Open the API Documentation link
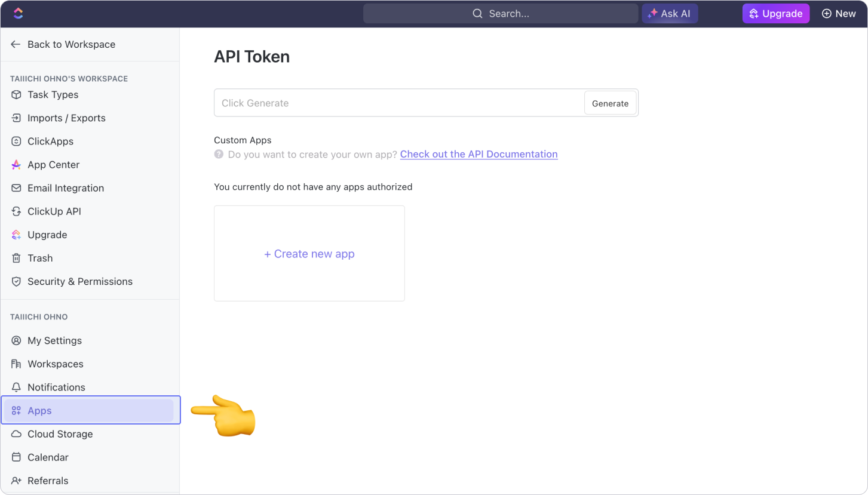868x495 pixels. click(x=479, y=154)
